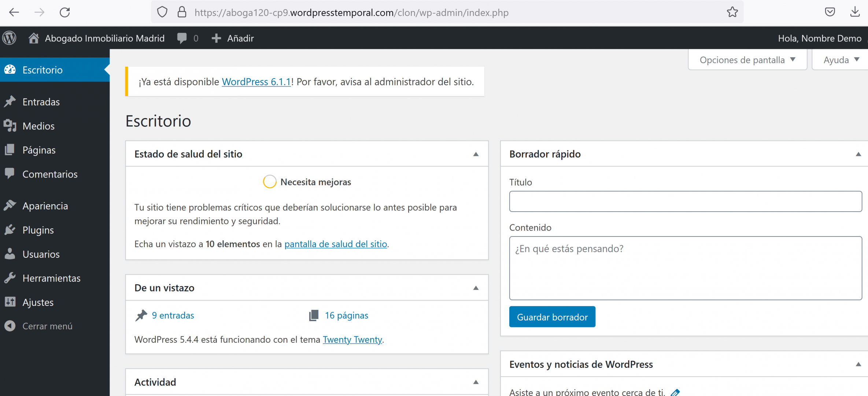
Task: Collapse the De un vistazo panel
Action: pos(476,288)
